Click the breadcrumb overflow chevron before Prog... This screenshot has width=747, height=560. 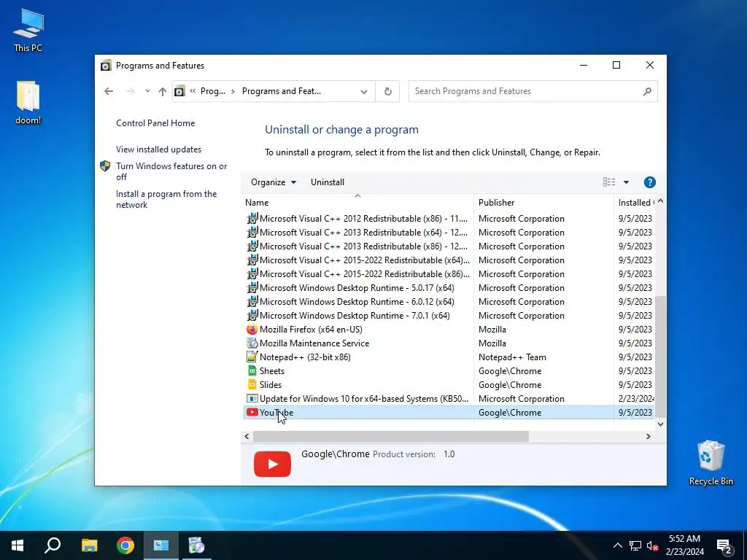[x=193, y=91]
